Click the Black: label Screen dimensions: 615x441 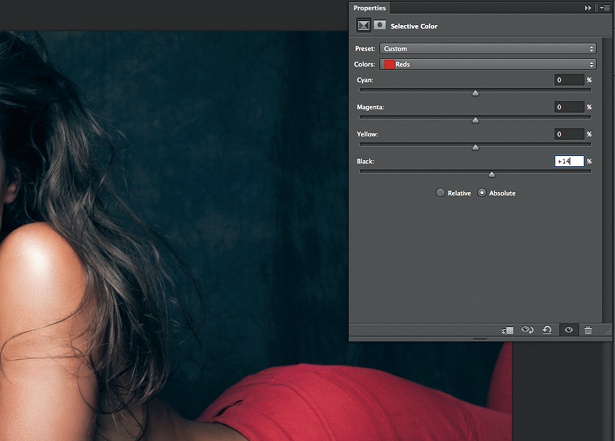(365, 161)
